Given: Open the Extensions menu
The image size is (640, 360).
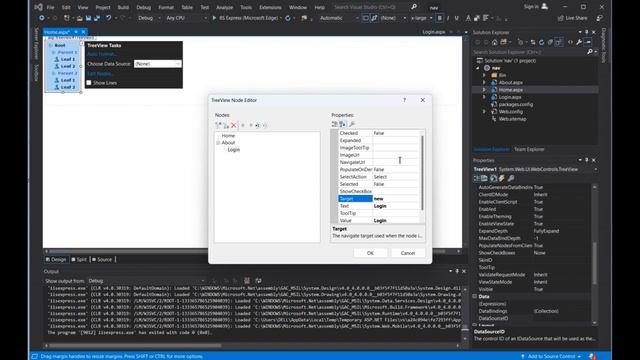Looking at the screenshot, I should 270,7.
